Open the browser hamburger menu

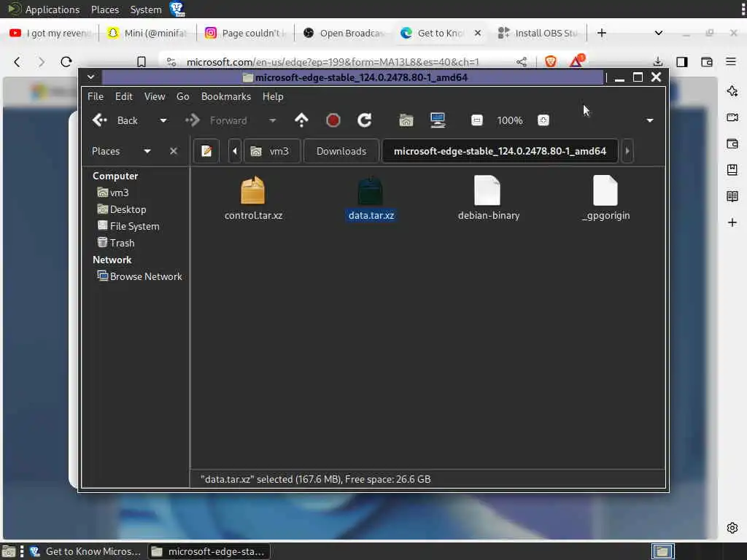[x=731, y=62]
